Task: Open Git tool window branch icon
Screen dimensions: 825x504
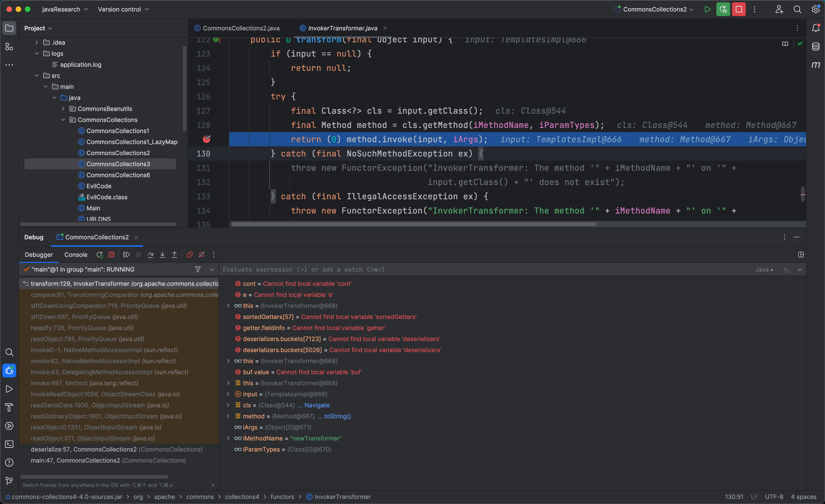Action: [9, 481]
